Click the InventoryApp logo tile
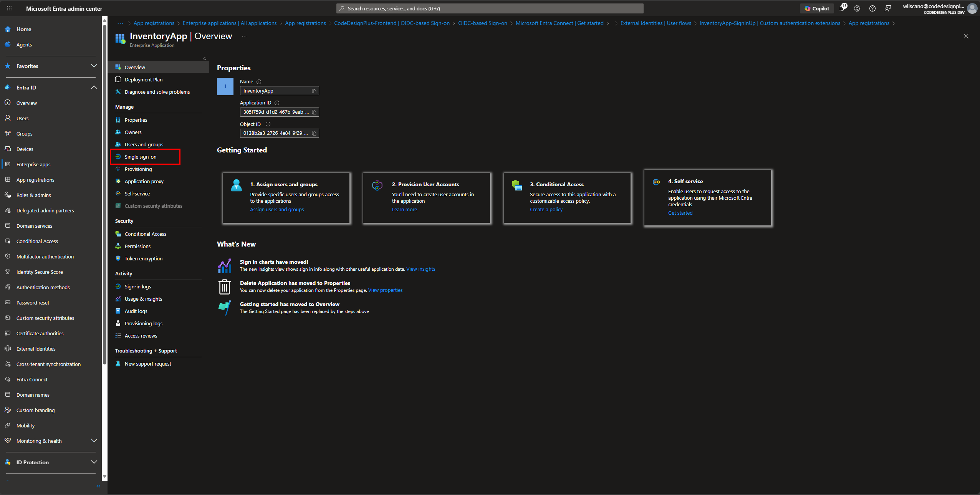Screen dimensions: 980x495 click(x=225, y=86)
